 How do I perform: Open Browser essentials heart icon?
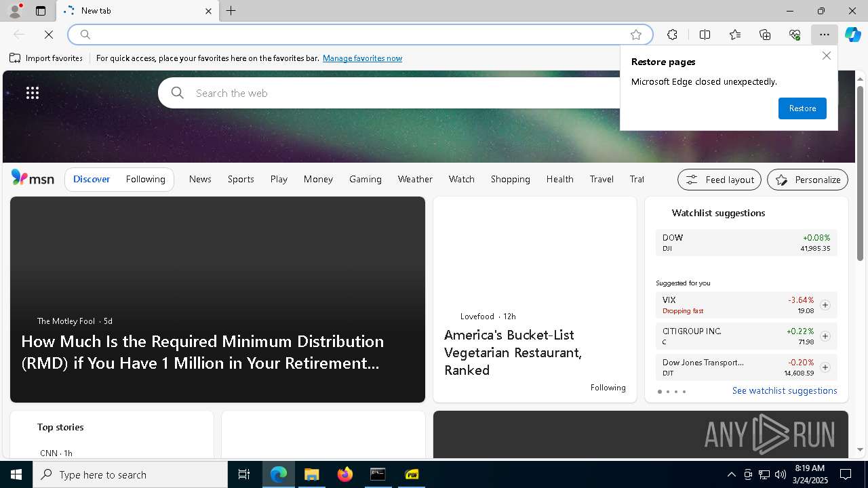(795, 35)
